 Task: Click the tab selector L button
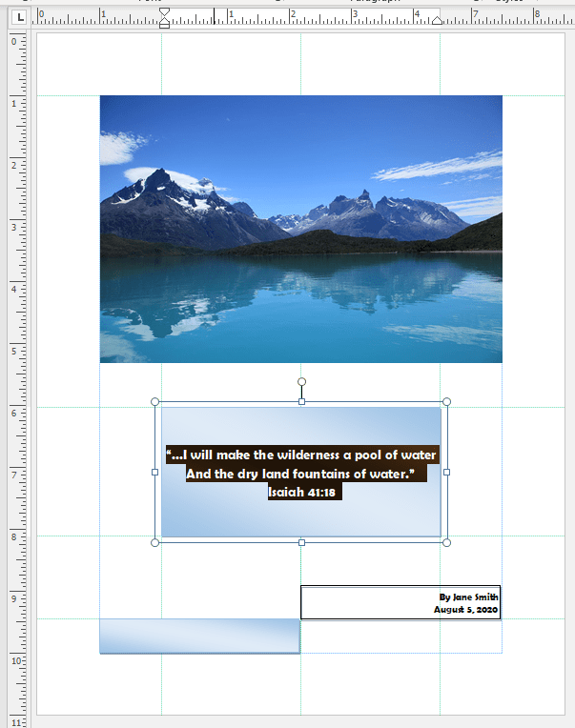[20, 17]
